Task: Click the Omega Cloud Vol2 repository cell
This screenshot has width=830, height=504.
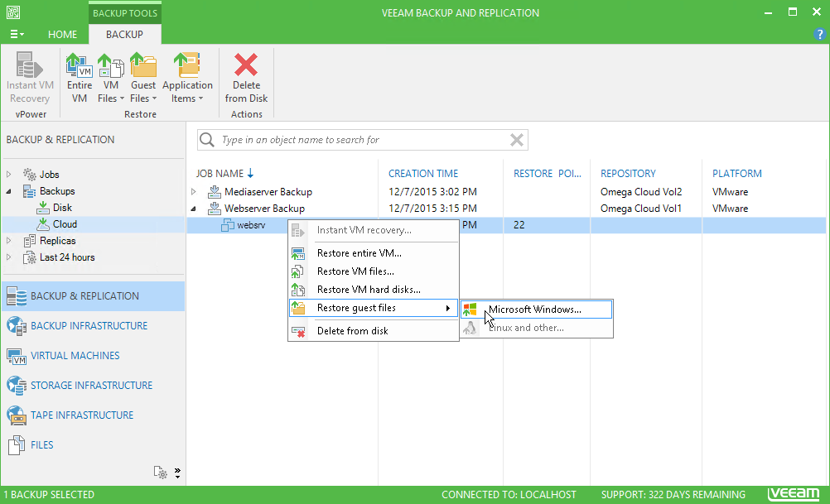Action: pos(641,192)
